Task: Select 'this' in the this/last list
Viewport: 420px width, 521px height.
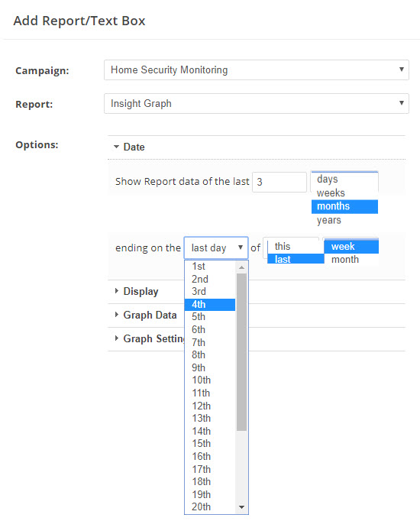Action: pos(296,247)
